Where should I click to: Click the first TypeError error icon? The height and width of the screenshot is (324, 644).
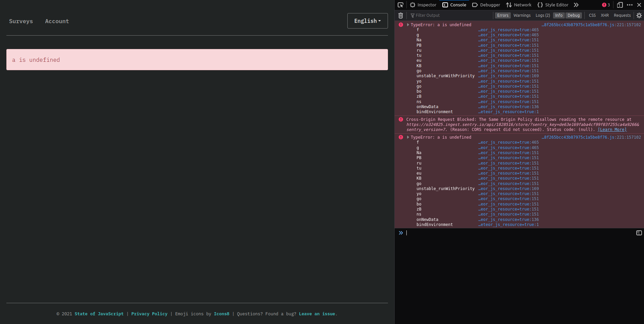[x=401, y=25]
